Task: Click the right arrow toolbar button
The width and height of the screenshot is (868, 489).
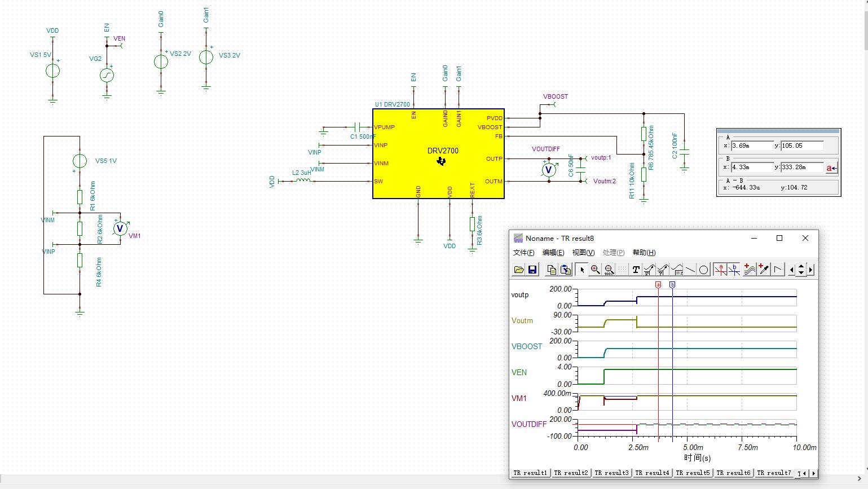Action: pos(811,270)
